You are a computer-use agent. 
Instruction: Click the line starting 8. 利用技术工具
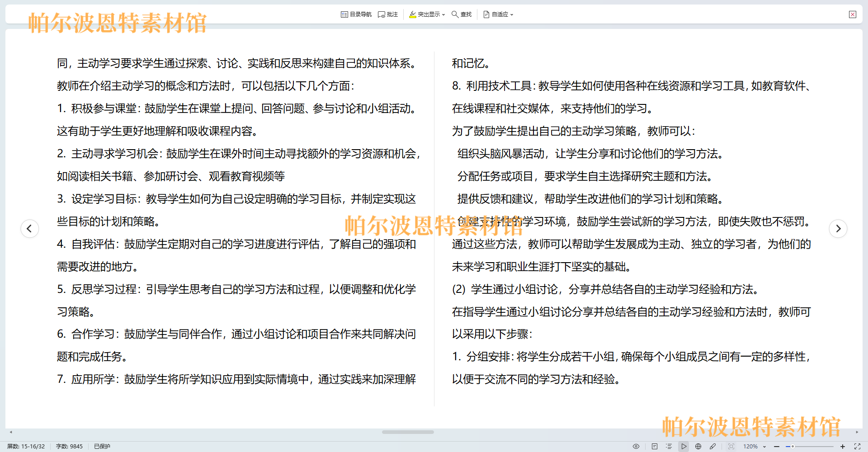632,86
